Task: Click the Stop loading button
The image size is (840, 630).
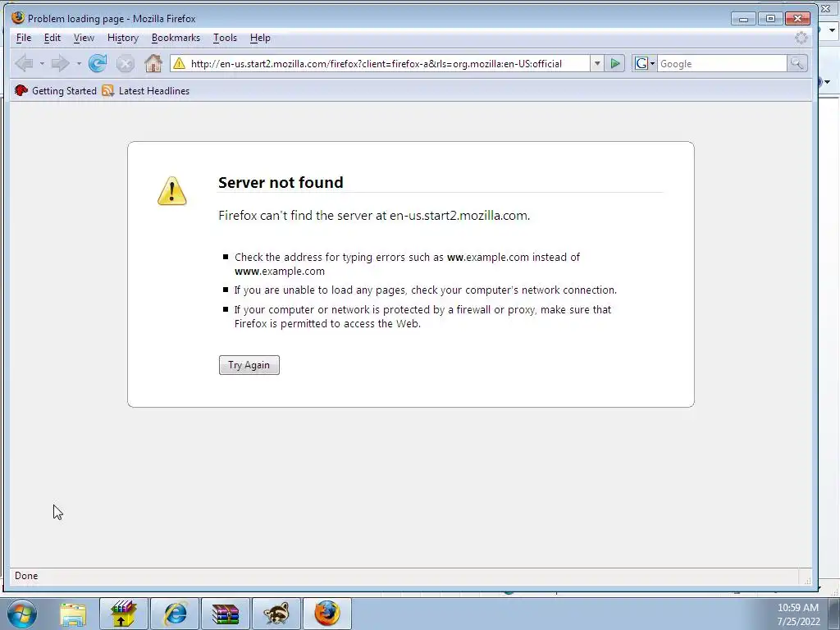Action: click(126, 64)
